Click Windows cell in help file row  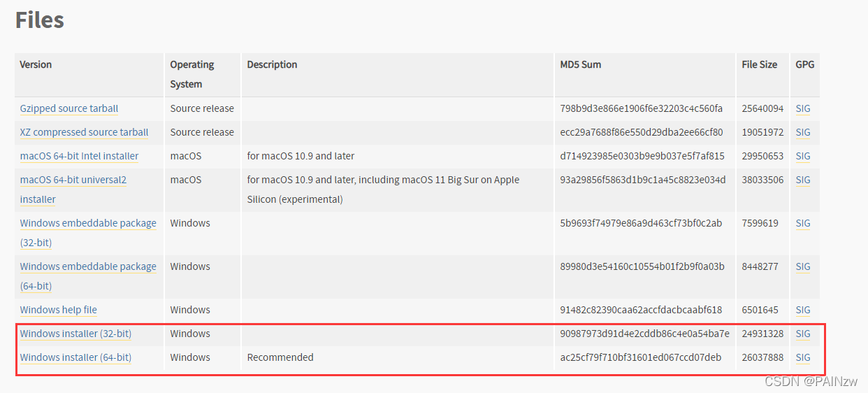pyautogui.click(x=190, y=310)
